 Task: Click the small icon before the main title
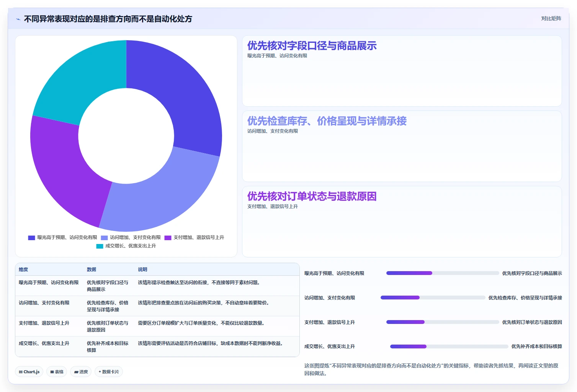18,19
